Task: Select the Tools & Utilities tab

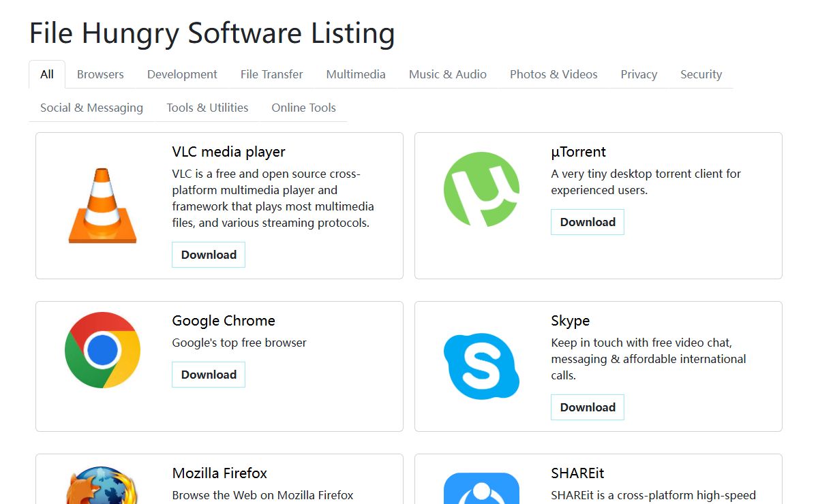Action: [x=207, y=108]
